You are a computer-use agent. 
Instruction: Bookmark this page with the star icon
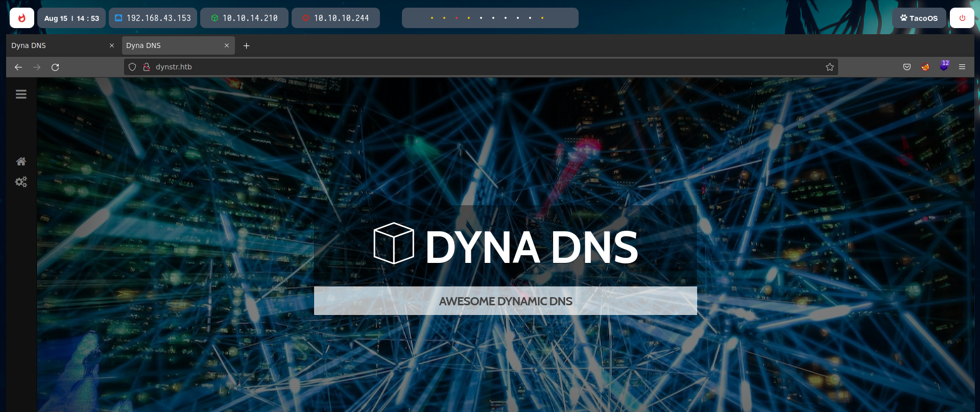pyautogui.click(x=829, y=67)
